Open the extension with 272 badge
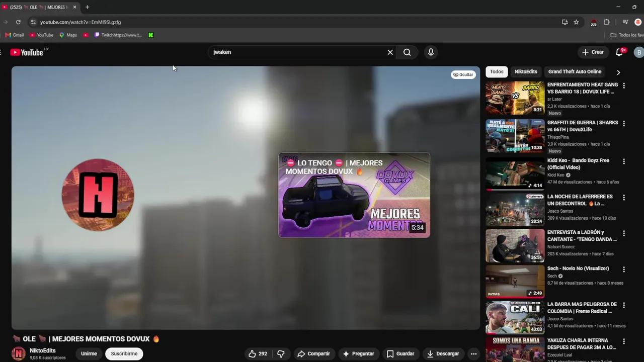Image resolution: width=644 pixels, height=362 pixels. tap(594, 22)
